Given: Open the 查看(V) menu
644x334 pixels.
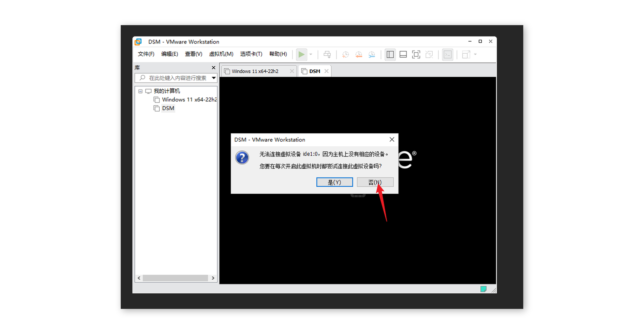Looking at the screenshot, I should (x=194, y=54).
